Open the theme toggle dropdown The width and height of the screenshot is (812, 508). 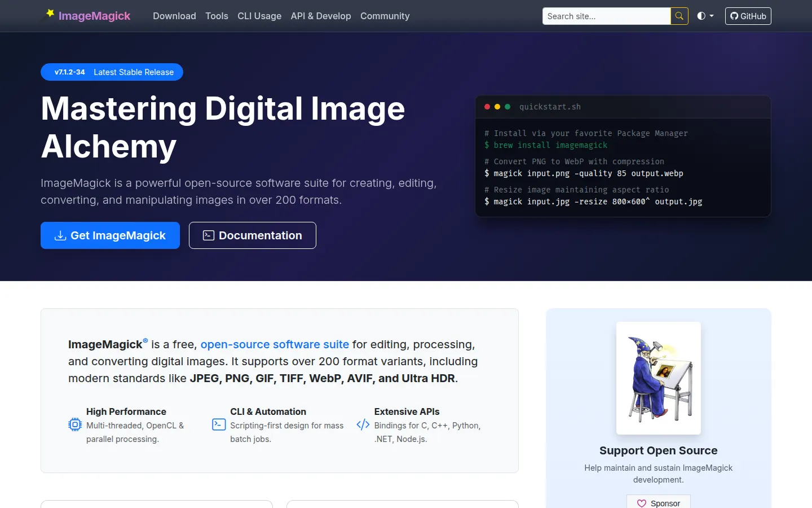pos(705,16)
